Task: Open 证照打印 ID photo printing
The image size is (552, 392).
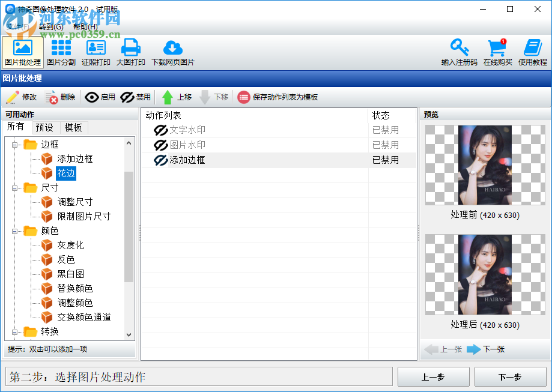Action: (96, 52)
